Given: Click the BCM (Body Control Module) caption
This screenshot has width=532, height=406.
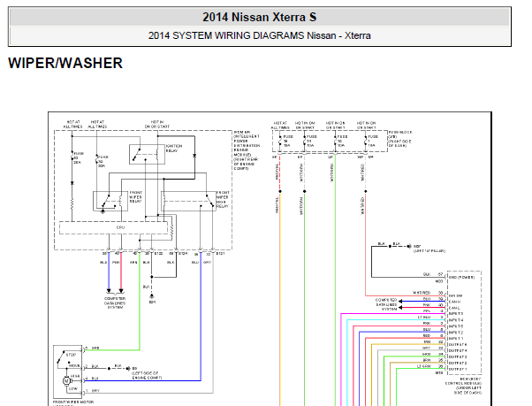Looking at the screenshot, I should click(463, 386).
